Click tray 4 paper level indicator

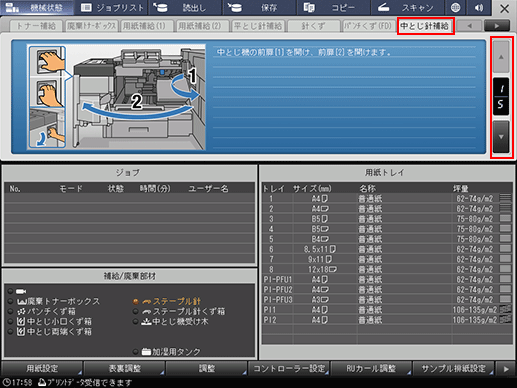tap(505, 228)
